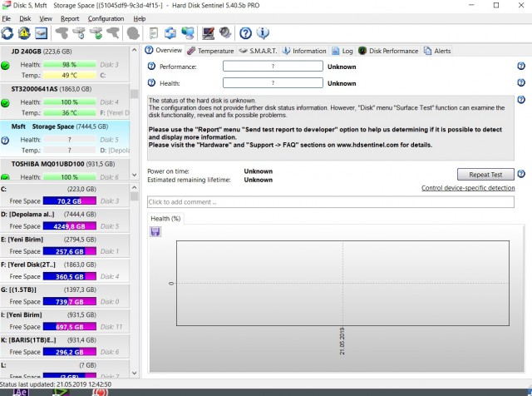Select the Health (%) chart tab
532x396 pixels.
coord(165,218)
